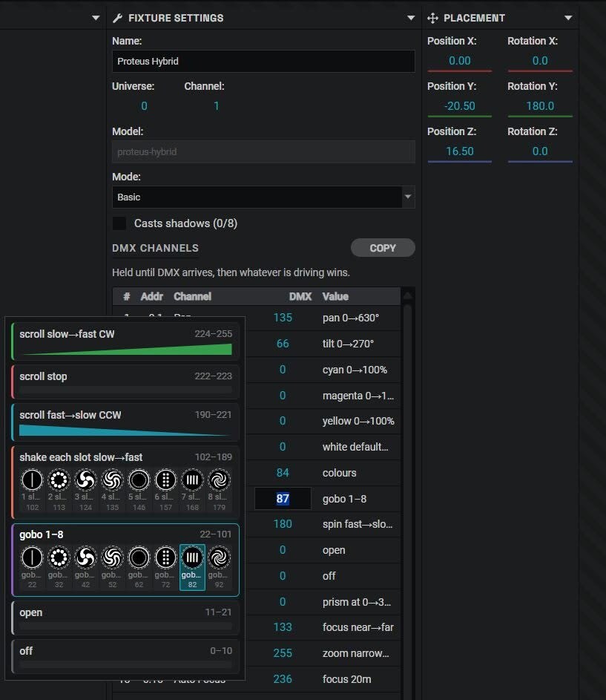Select gobo thumbnail with DMX value 42
This screenshot has width=606, height=700.
pyautogui.click(x=86, y=567)
